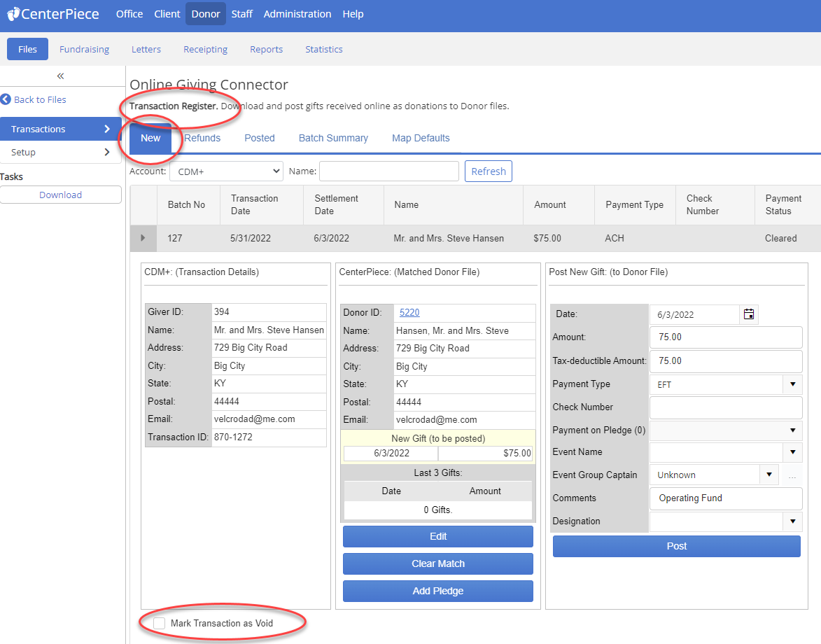
Task: Open the Payment Type dropdown showing EFT
Action: click(792, 384)
